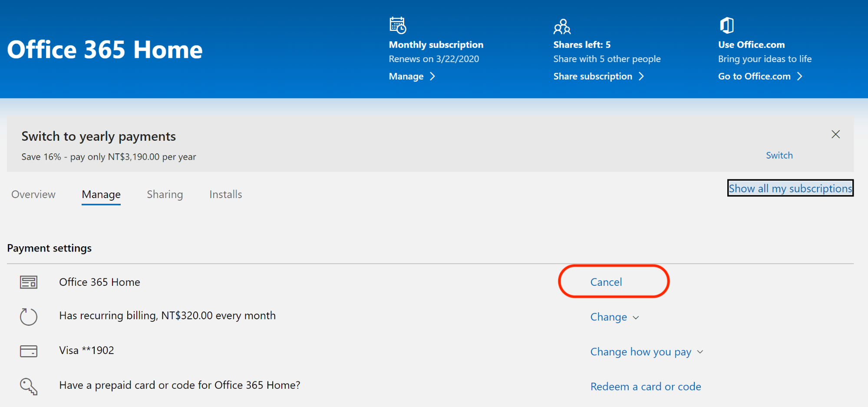Open Show all my subscriptions

pyautogui.click(x=790, y=189)
